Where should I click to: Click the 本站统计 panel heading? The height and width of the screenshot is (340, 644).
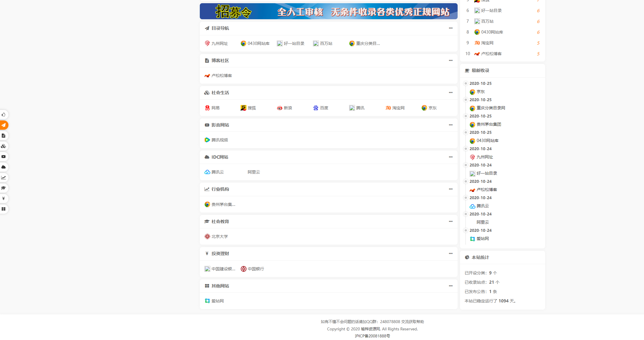[x=480, y=257]
